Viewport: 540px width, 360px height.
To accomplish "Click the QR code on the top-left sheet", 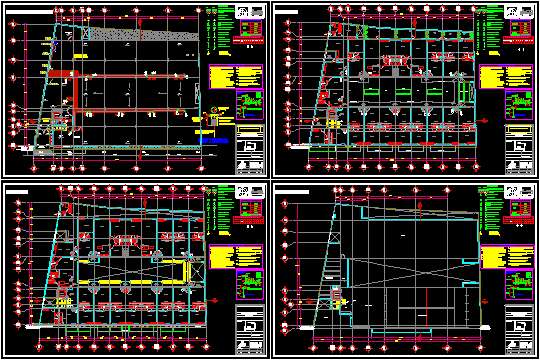I will [243, 11].
